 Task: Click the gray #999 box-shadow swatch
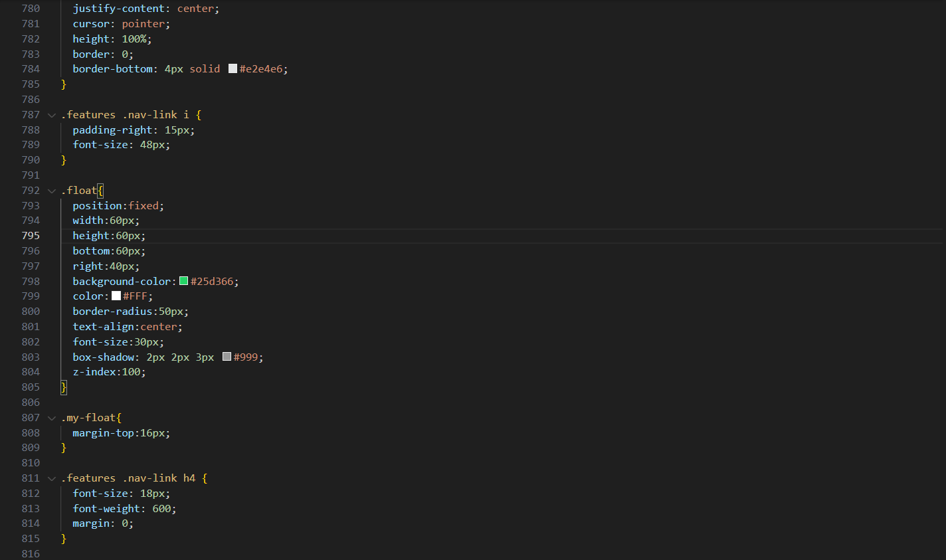(x=227, y=357)
